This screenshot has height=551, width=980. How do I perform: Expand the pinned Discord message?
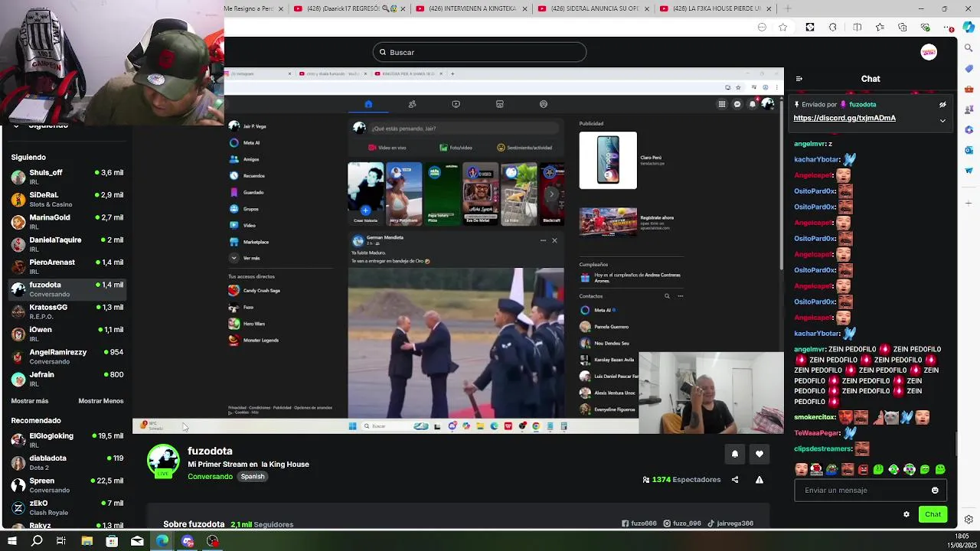[942, 120]
